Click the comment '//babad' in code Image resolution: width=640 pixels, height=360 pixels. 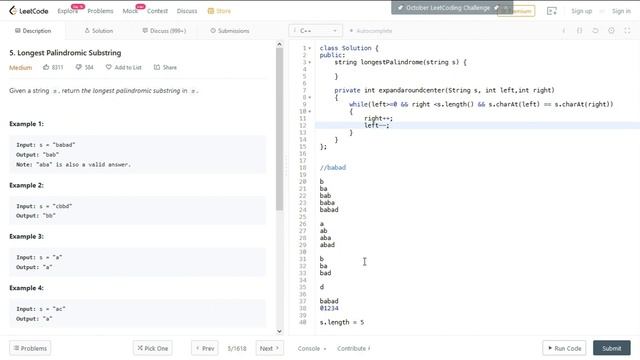[x=333, y=167]
